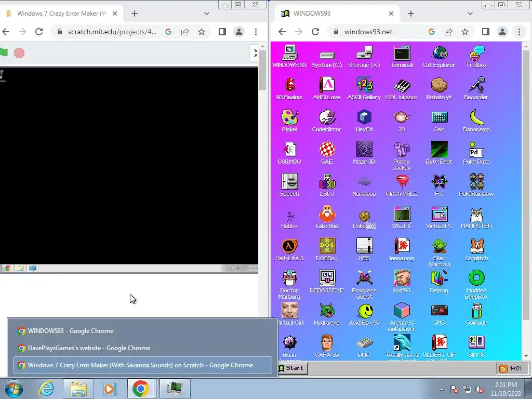532x399 pixels.
Task: Open the System (C:) drive icon
Action: coord(327,58)
